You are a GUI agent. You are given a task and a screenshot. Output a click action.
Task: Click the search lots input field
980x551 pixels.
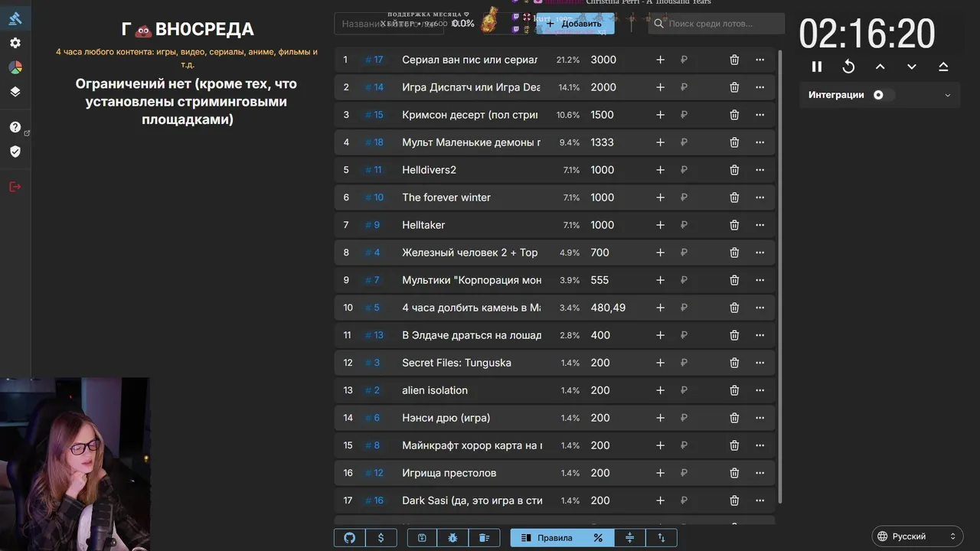[x=720, y=24]
